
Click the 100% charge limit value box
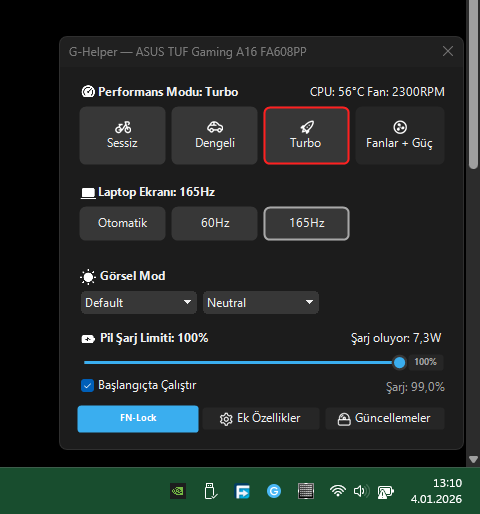point(426,362)
